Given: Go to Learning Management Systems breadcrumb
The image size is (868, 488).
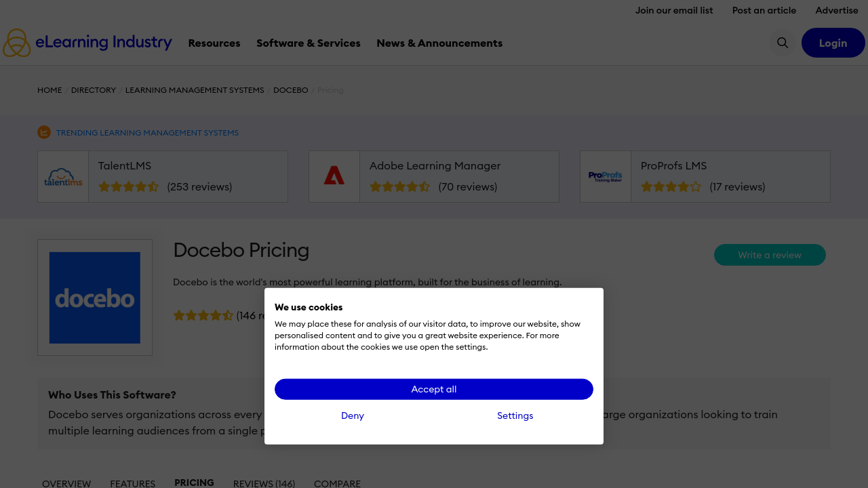Looking at the screenshot, I should pyautogui.click(x=195, y=90).
